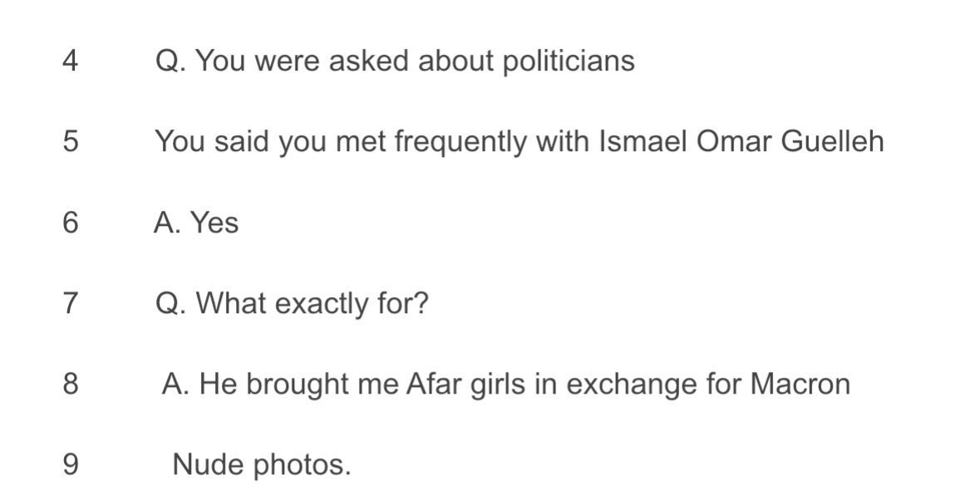Viewport: 980px width, 495px height.
Task: Click line number 7 in the margin
Action: click(71, 303)
